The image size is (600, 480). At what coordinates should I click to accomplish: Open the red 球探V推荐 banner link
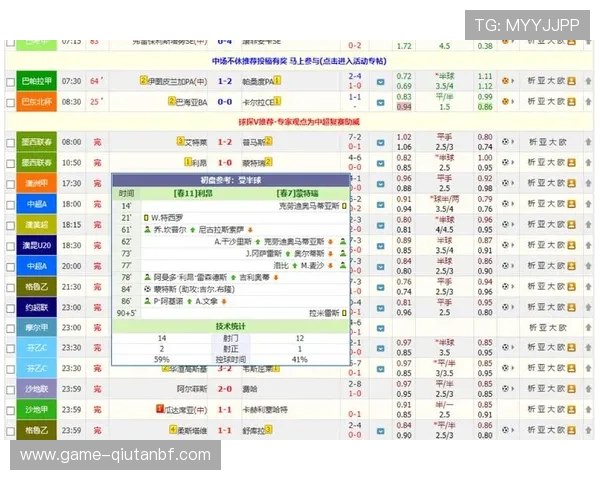point(299,122)
